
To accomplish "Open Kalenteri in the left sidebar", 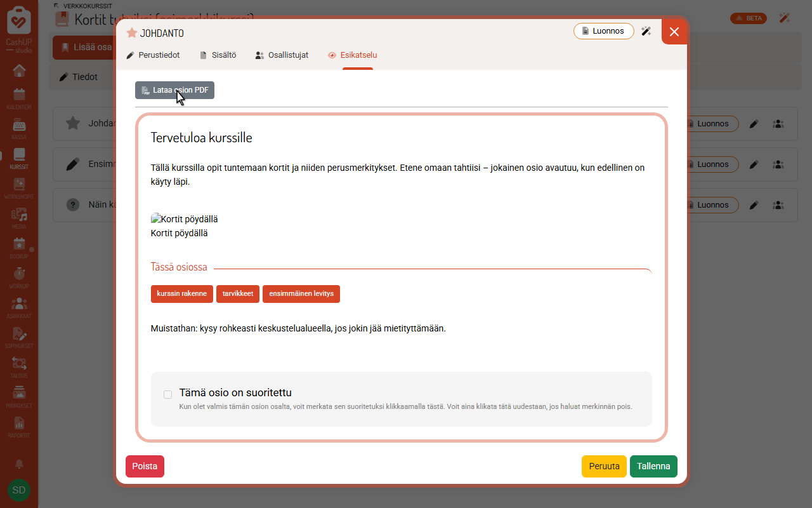I will [x=19, y=98].
